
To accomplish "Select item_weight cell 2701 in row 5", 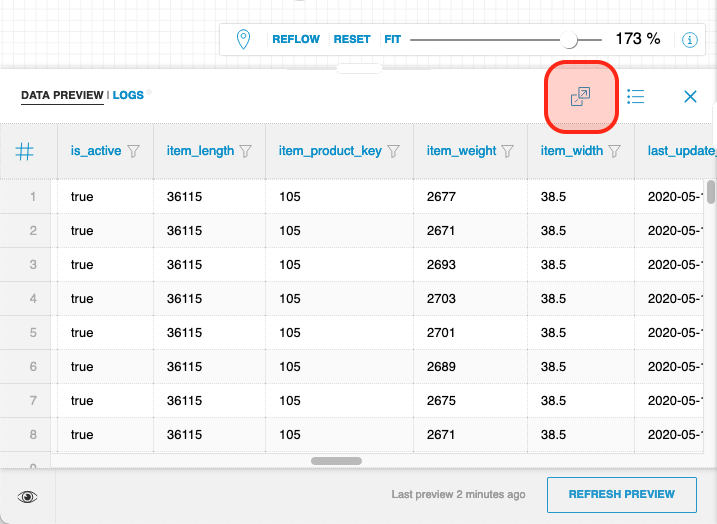I will (441, 332).
